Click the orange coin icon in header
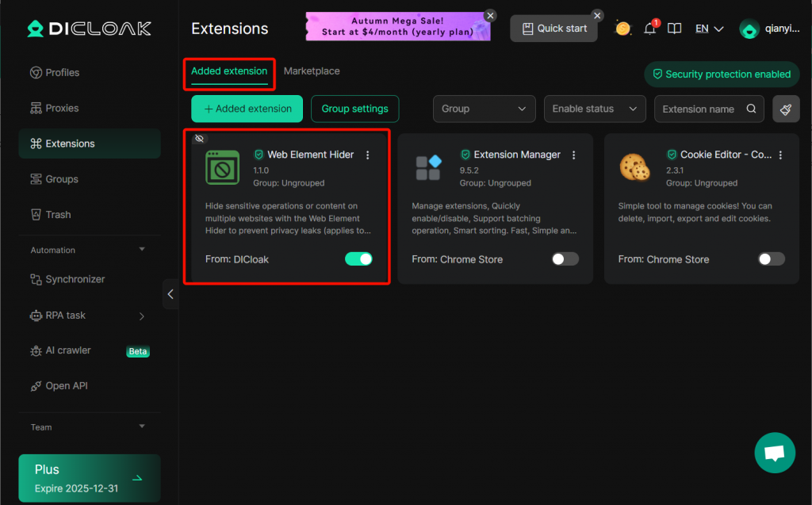 click(x=623, y=29)
